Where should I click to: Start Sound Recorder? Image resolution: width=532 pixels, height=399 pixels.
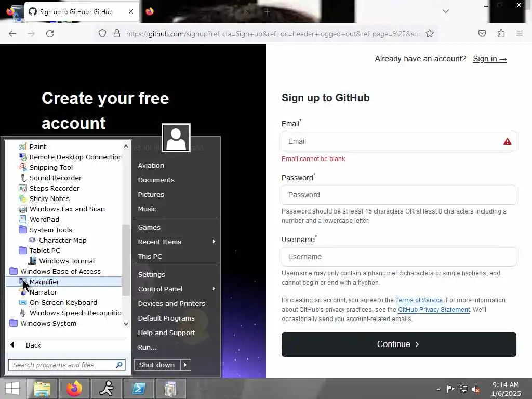coord(50,178)
